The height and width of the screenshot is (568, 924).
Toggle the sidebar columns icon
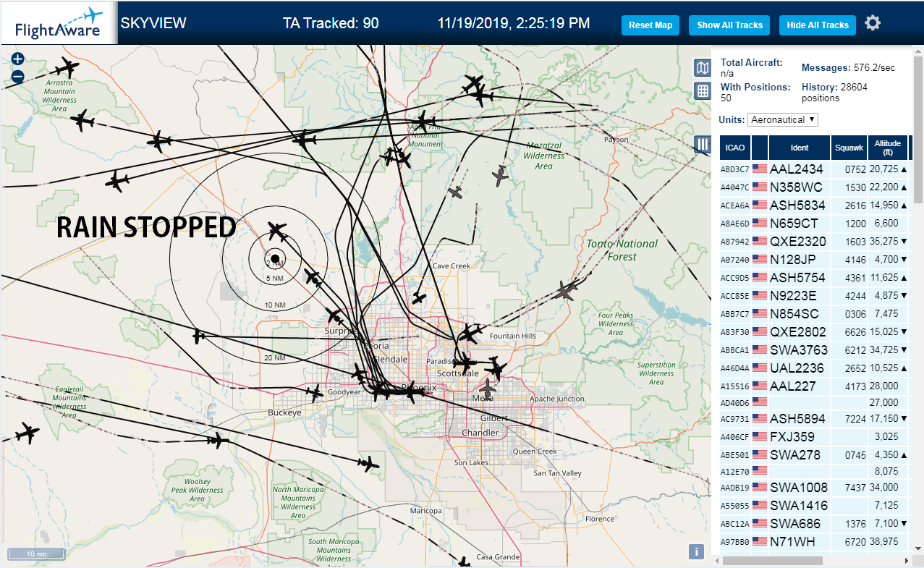(x=702, y=144)
